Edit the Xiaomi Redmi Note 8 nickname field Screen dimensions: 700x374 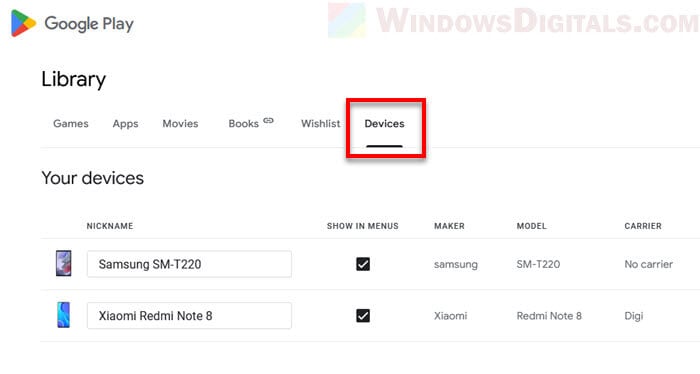[x=189, y=316]
